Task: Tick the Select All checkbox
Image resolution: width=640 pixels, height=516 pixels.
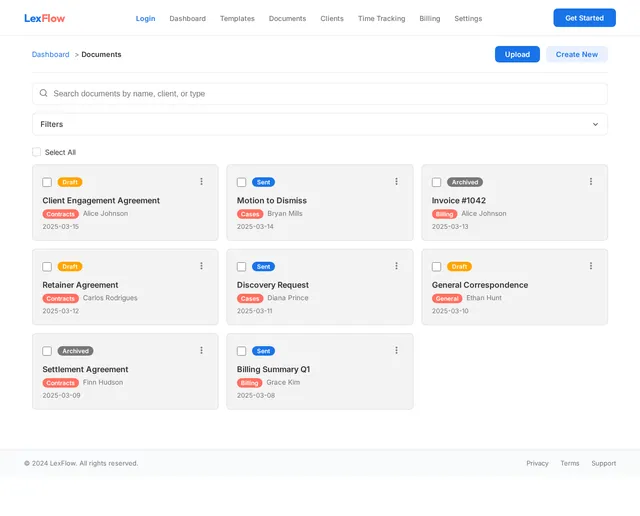Action: pyautogui.click(x=36, y=152)
